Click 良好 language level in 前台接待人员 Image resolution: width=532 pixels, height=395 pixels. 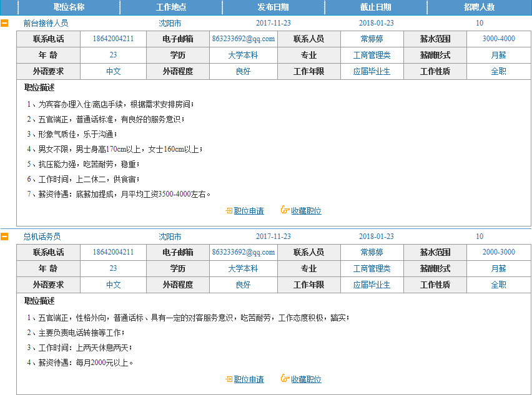point(243,71)
